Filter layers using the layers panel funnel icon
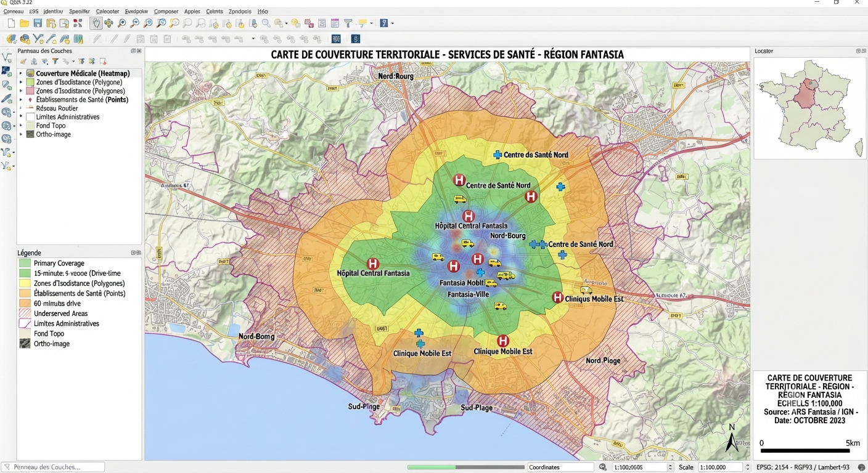The width and height of the screenshot is (868, 473). click(55, 62)
